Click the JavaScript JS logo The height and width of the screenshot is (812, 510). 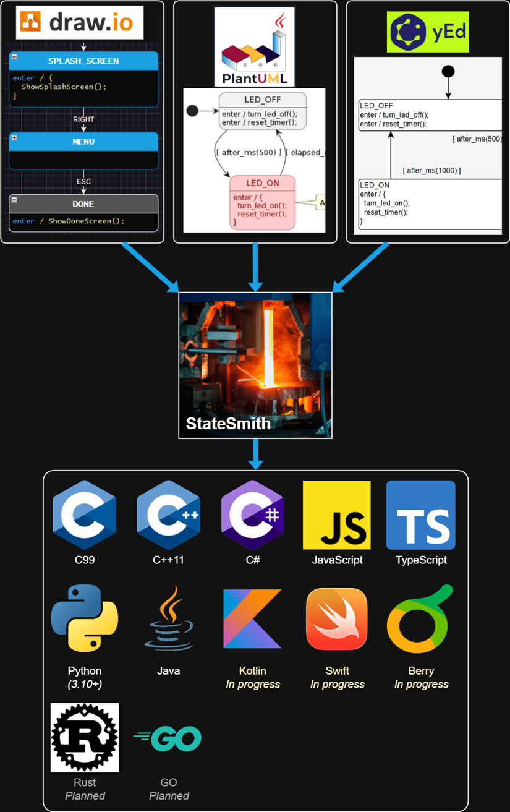point(337,515)
